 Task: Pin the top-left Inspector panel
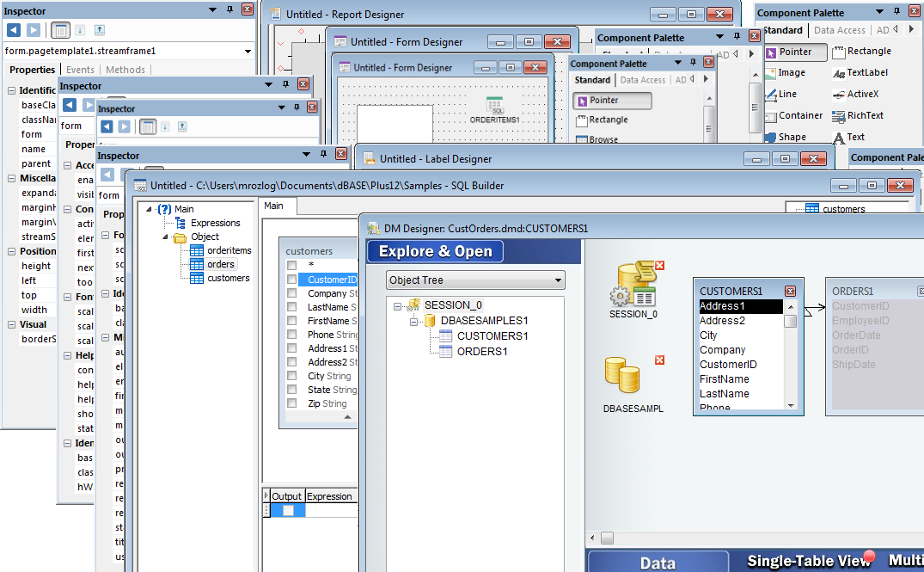tap(229, 10)
